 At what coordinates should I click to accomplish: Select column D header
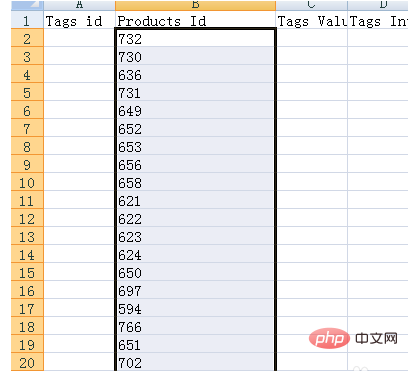tap(378, 5)
